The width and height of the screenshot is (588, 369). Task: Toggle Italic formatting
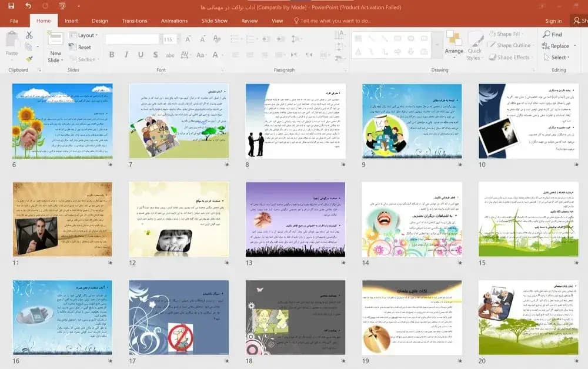(126, 55)
